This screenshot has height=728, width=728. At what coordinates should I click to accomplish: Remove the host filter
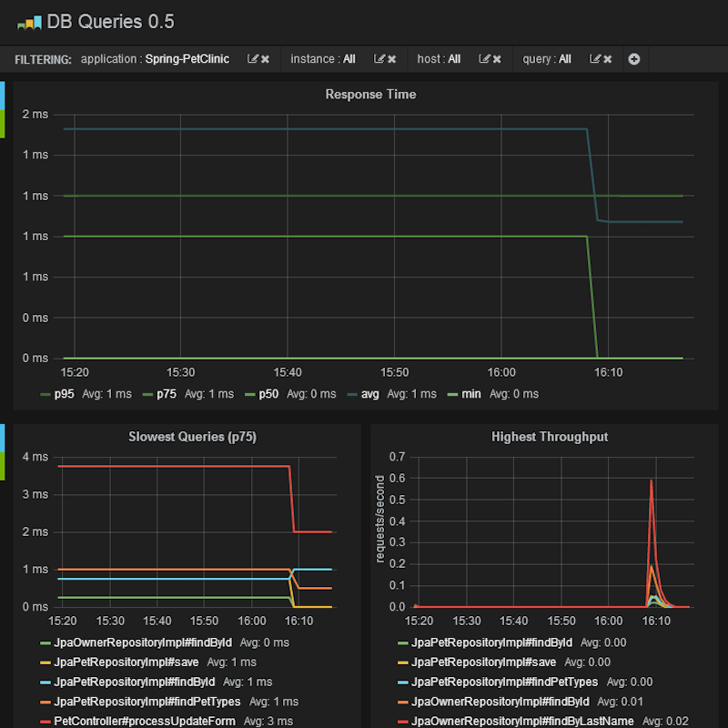497,59
